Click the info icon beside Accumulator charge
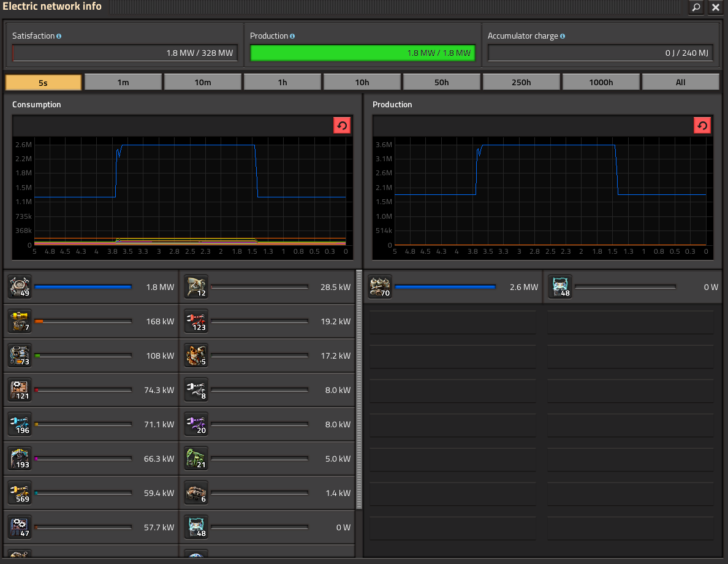728x564 pixels. click(x=563, y=36)
